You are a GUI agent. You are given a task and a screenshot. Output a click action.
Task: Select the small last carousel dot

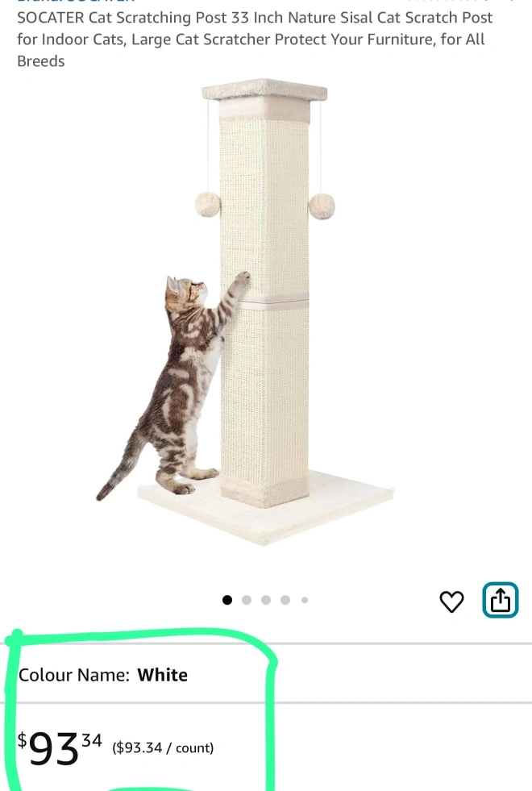(305, 600)
